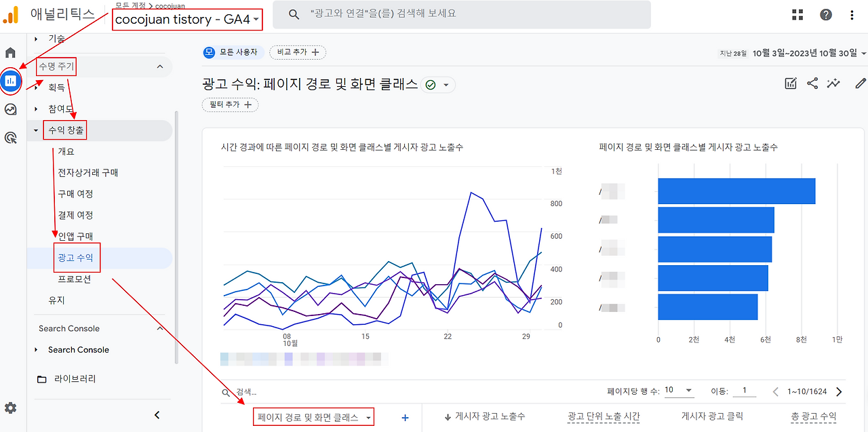The height and width of the screenshot is (432, 868).
Task: Click the pagination text 1~10/1624
Action: coord(807,391)
